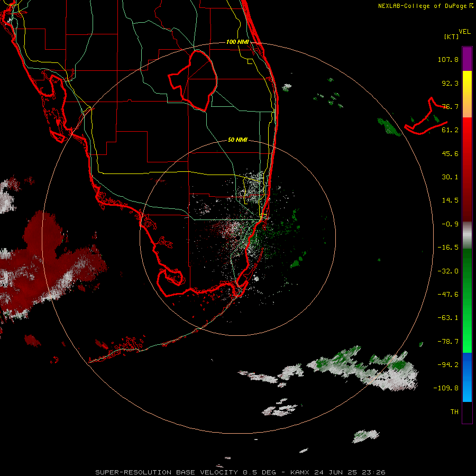The image size is (476, 476).
Task: Select the -32.0 legend value
Action: pos(448,271)
